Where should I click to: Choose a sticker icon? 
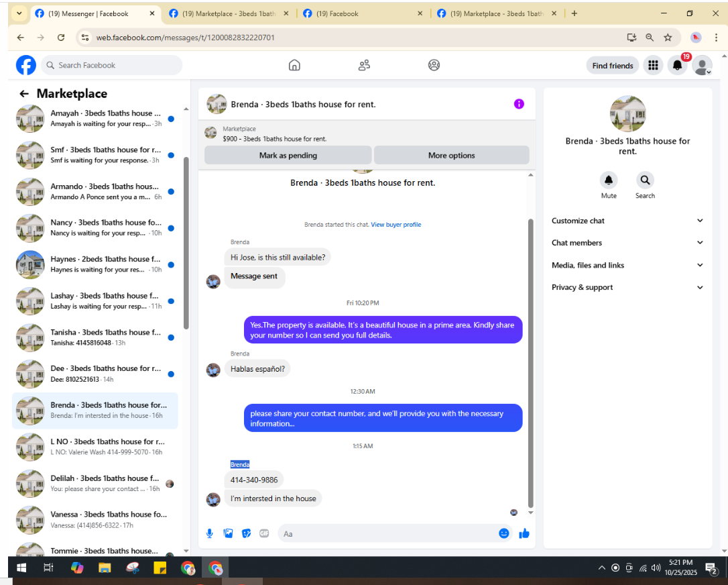(x=247, y=533)
